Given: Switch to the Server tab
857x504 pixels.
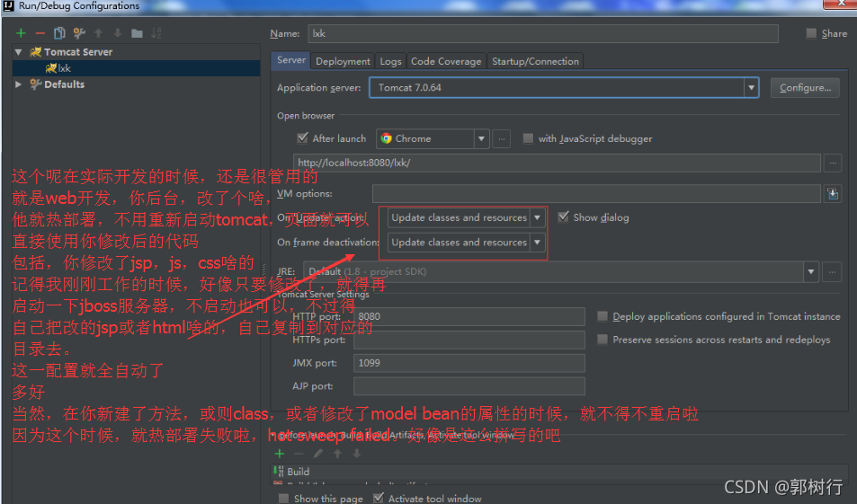Looking at the screenshot, I should (x=290, y=60).
